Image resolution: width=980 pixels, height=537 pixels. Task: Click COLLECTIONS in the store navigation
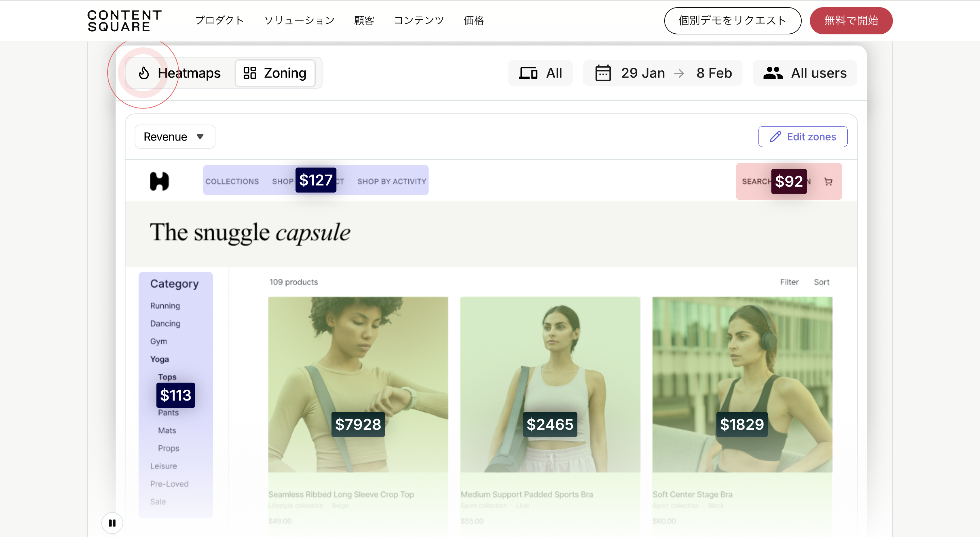pyautogui.click(x=232, y=181)
